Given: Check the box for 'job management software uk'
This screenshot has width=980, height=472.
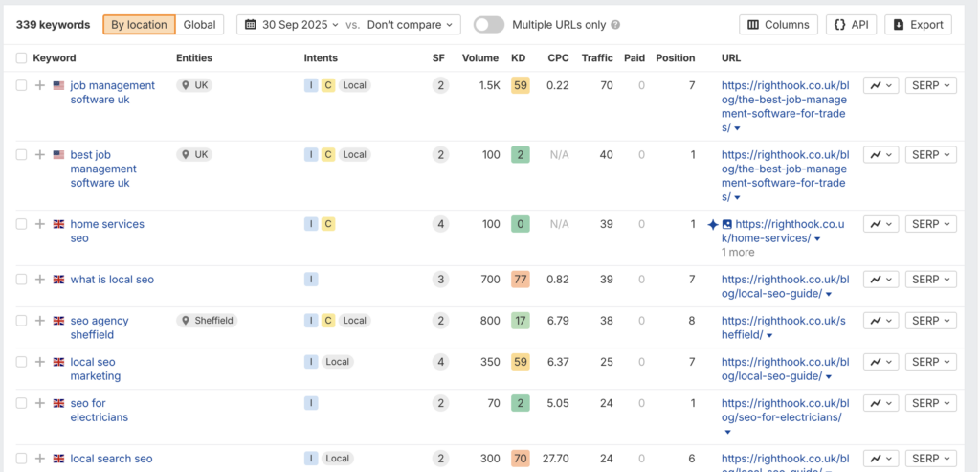Looking at the screenshot, I should [22, 85].
